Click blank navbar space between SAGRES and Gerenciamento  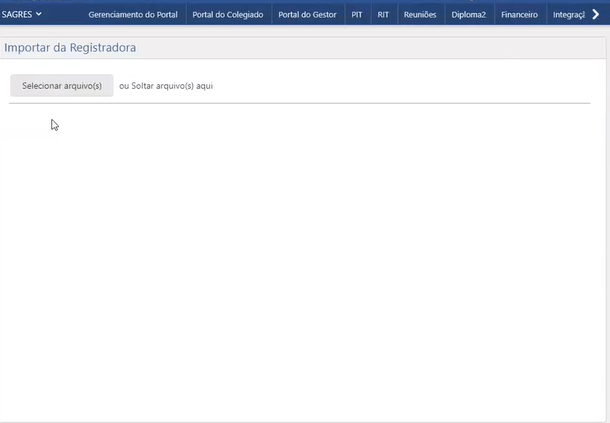point(63,15)
